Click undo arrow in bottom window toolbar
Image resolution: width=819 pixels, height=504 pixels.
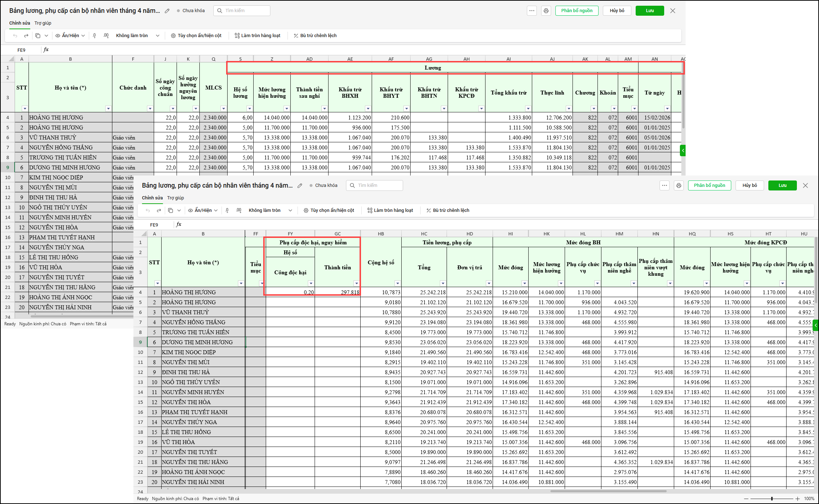click(148, 210)
